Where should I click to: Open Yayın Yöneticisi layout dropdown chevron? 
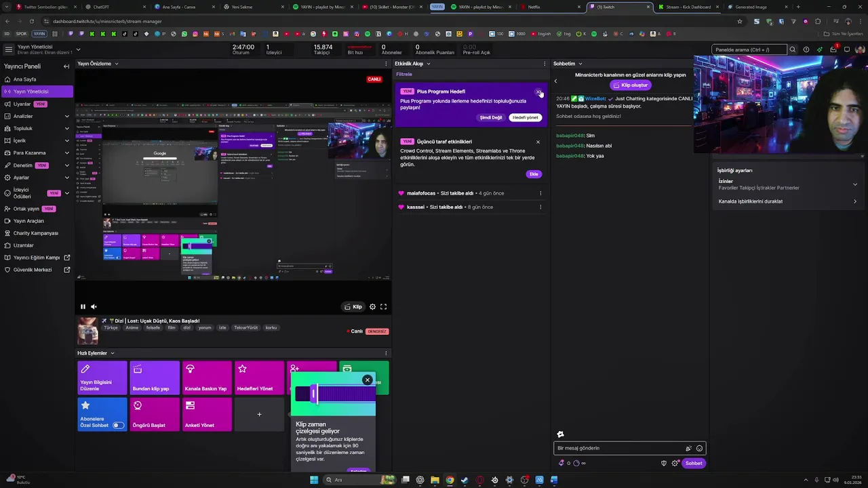click(78, 49)
